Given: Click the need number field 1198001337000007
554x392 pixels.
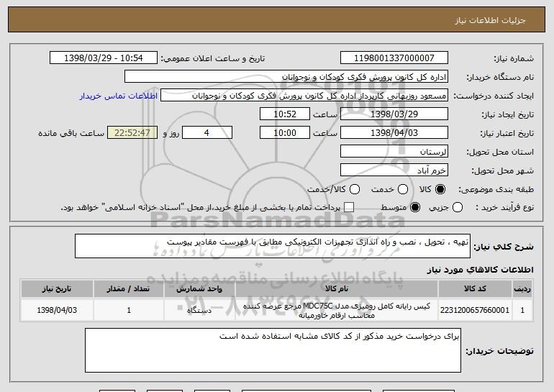Looking at the screenshot, I should 394,58.
